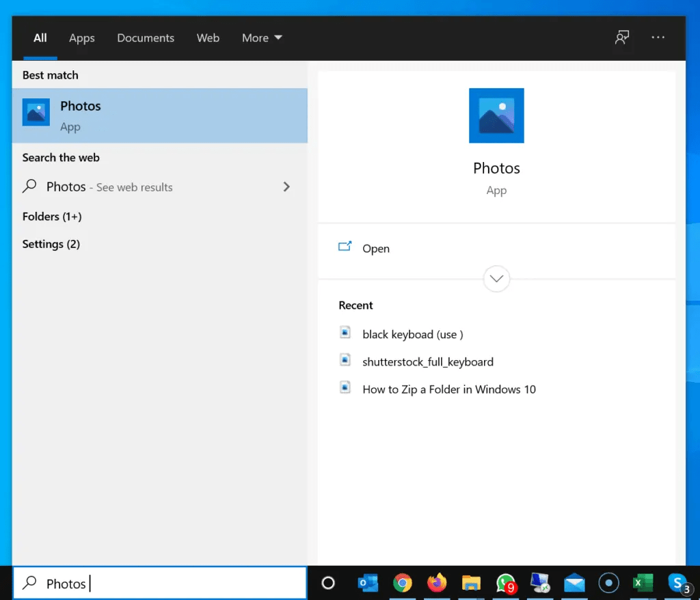Open File Explorer from the taskbar

pyautogui.click(x=471, y=583)
